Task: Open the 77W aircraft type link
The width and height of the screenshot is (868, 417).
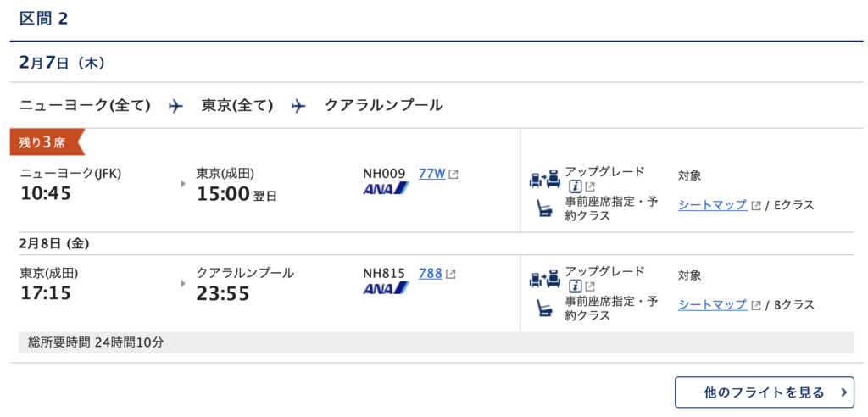Action: (432, 174)
